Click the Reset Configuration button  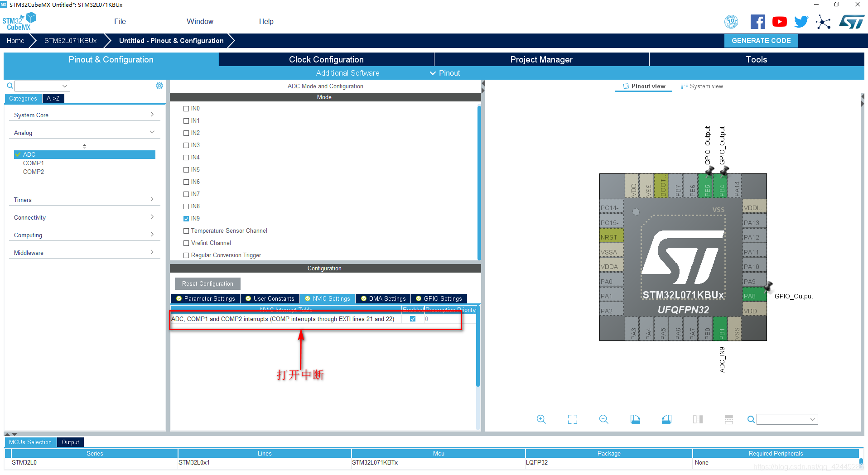coord(207,283)
